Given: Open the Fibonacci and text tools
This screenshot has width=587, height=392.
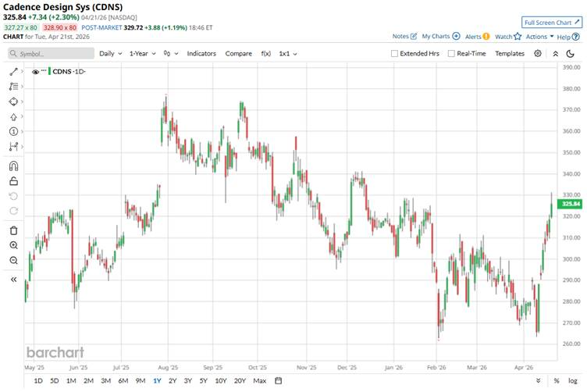Looking at the screenshot, I should (13, 87).
